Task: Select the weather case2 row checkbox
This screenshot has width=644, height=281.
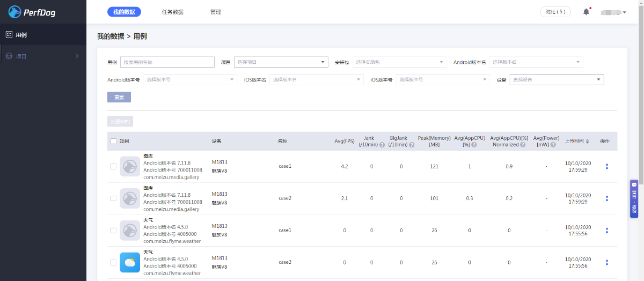Action: coord(113,262)
